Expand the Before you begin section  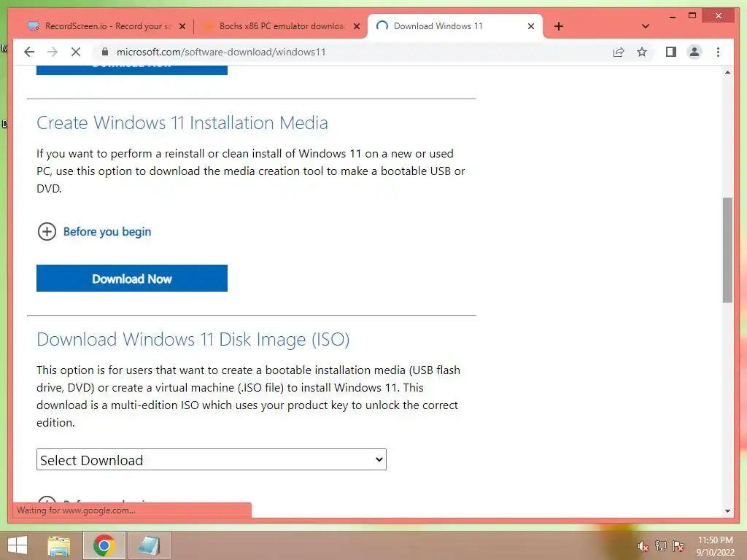tap(94, 232)
